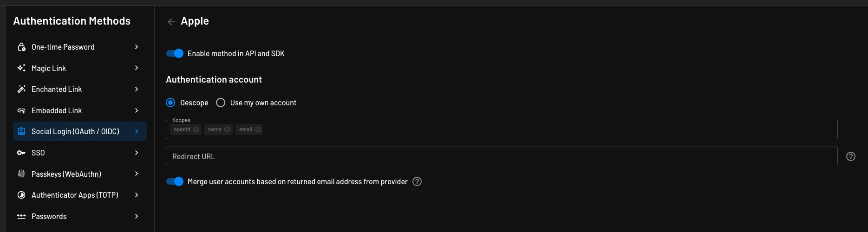The width and height of the screenshot is (868, 232).
Task: Remove the openid scope chip
Action: 196,129
